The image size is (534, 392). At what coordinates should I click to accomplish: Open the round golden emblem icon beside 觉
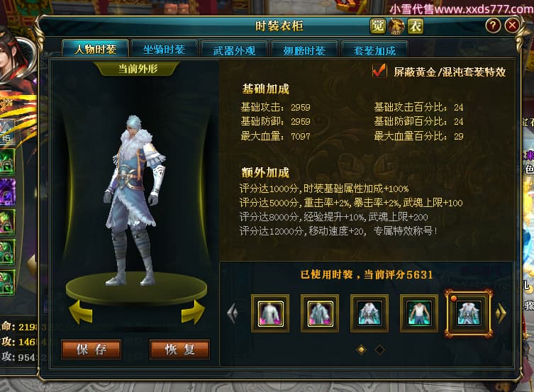coord(396,26)
